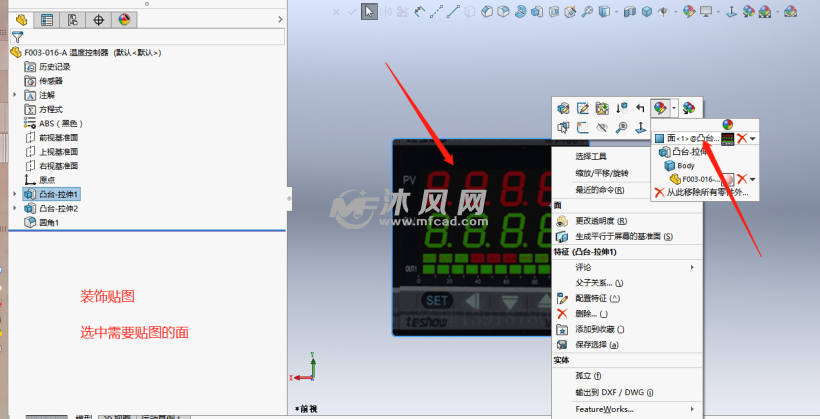
Task: Expand 凸台-拉伸1 feature node
Action: [15, 194]
